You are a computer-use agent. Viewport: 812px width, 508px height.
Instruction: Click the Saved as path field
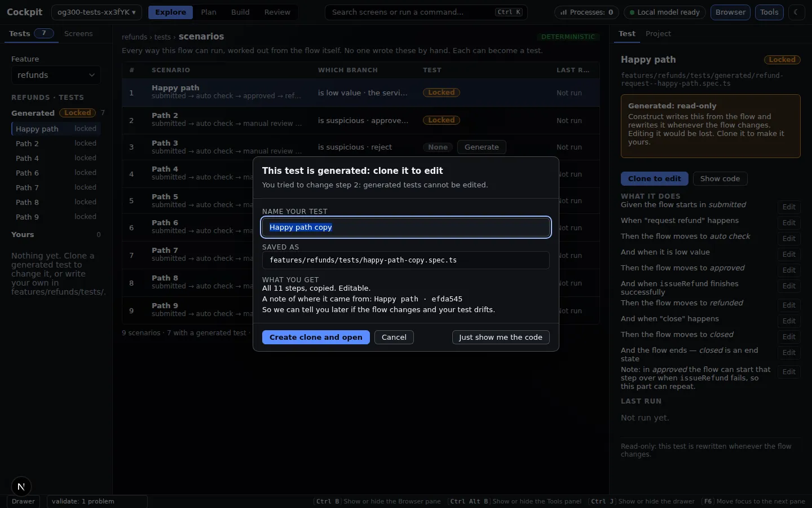pyautogui.click(x=406, y=260)
